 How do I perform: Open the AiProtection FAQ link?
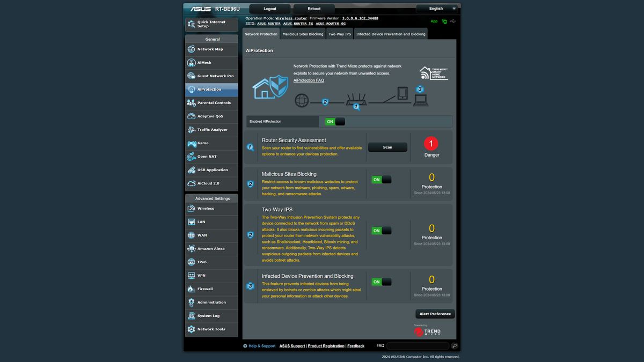309,80
